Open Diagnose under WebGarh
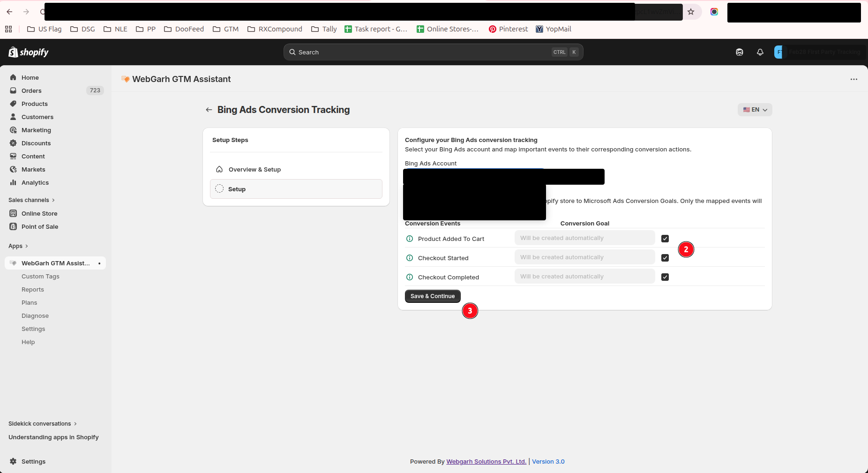 pyautogui.click(x=35, y=315)
